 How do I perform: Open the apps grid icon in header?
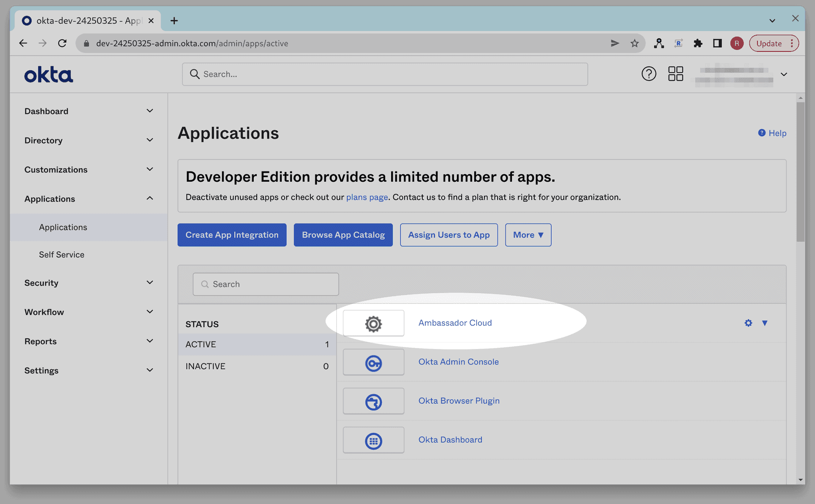(675, 74)
